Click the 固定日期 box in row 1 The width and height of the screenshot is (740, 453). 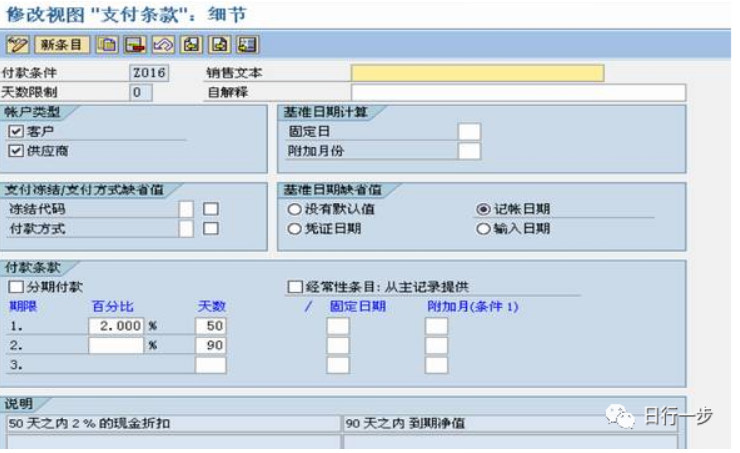pyautogui.click(x=338, y=326)
